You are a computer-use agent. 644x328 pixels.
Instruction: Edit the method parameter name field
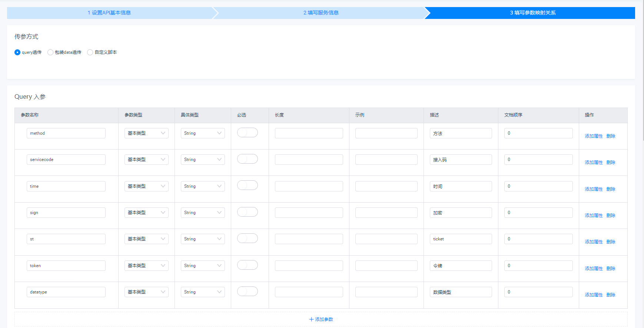(x=66, y=133)
